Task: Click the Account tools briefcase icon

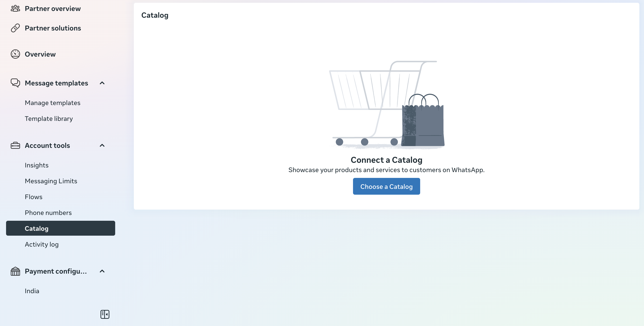Action: [x=15, y=145]
